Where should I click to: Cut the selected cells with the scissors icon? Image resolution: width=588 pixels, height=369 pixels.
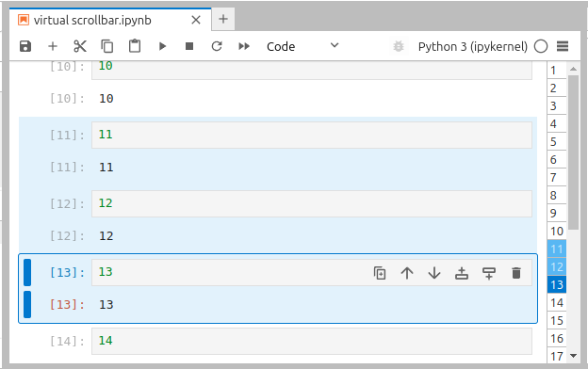(80, 46)
